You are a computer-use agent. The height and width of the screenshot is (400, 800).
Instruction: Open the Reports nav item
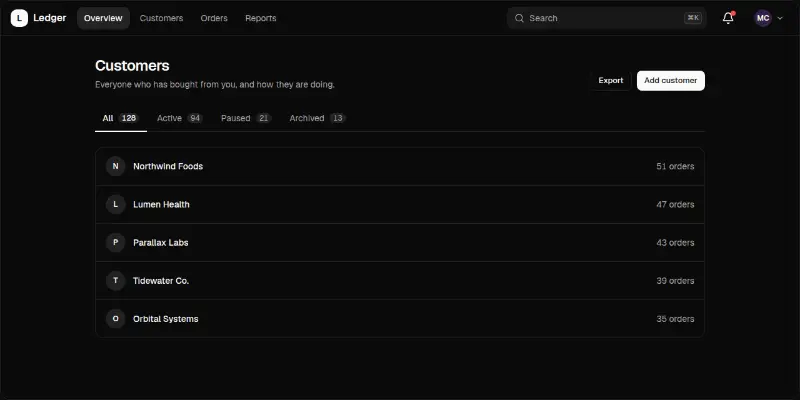click(261, 18)
